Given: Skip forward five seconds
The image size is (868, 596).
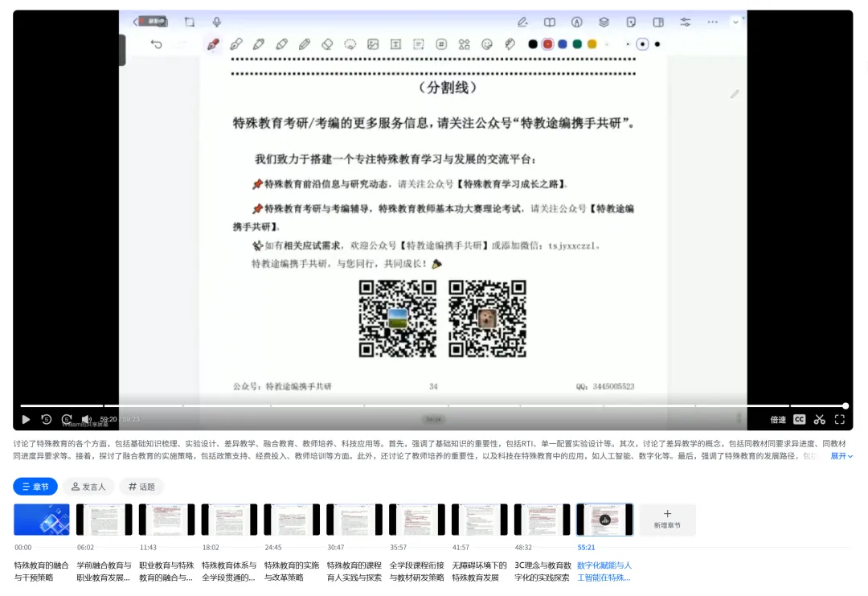Looking at the screenshot, I should click(67, 419).
